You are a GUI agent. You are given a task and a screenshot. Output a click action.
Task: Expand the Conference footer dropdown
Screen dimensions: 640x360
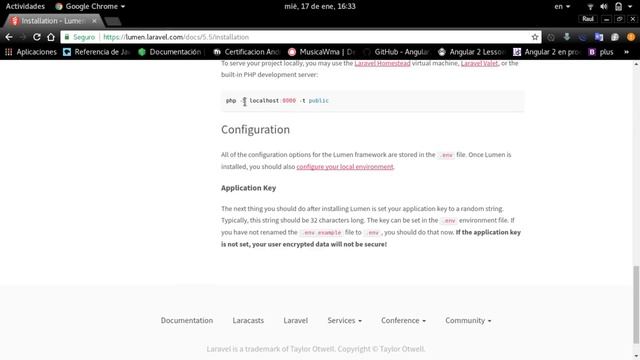[x=403, y=320]
